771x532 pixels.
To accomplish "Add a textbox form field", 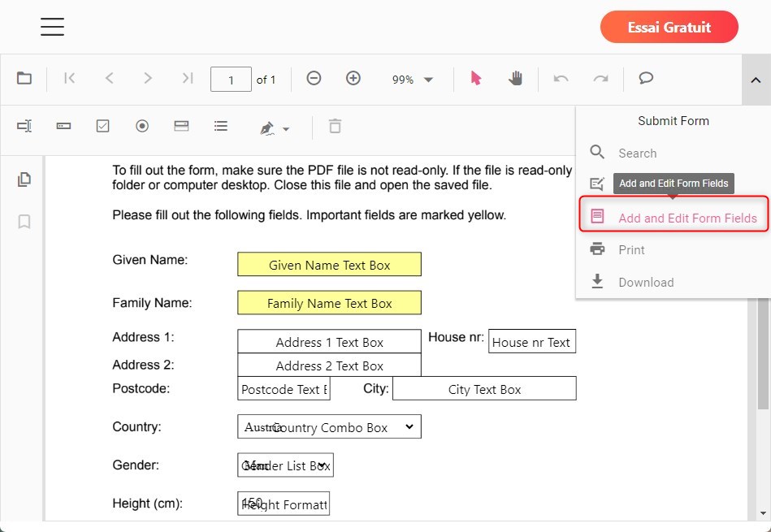I will tap(24, 126).
